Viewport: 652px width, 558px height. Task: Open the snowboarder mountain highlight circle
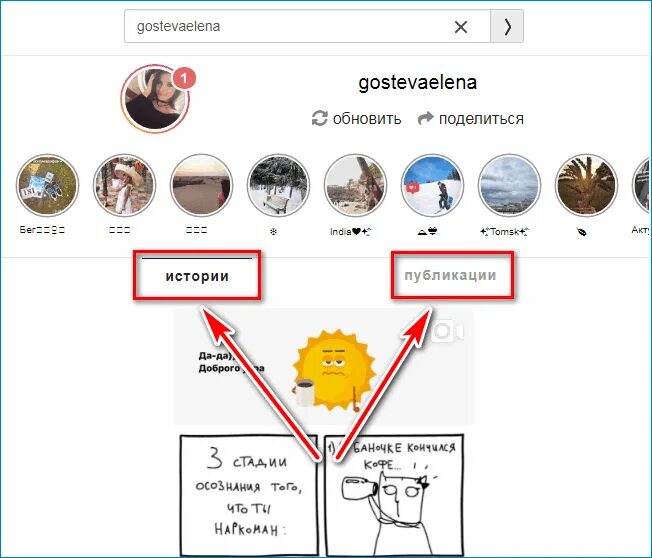tap(432, 184)
